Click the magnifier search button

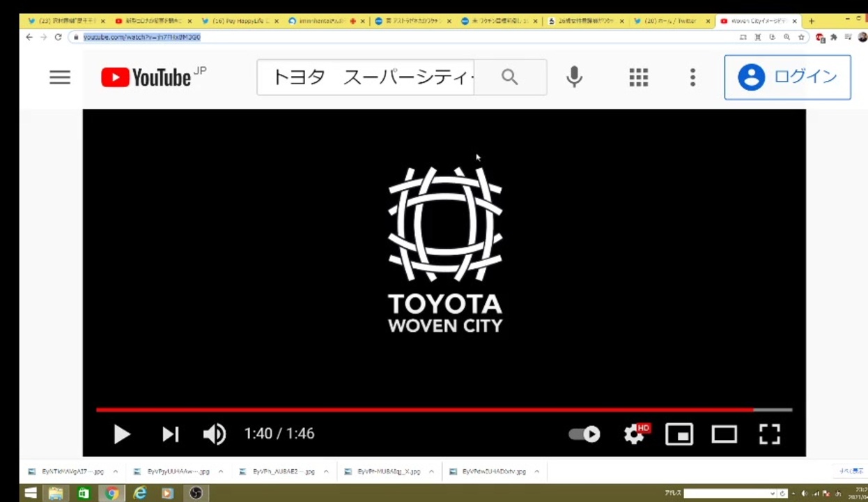pos(510,77)
